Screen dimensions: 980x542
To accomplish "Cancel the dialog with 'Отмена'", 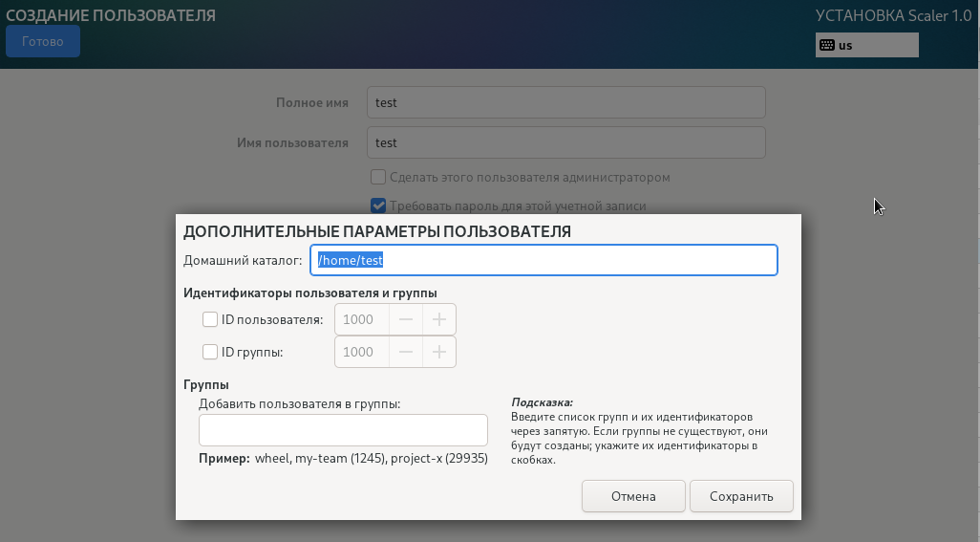I will 633,496.
